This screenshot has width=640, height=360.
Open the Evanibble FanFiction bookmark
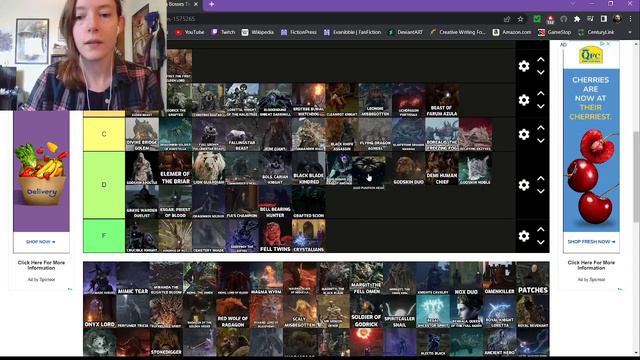(x=352, y=32)
